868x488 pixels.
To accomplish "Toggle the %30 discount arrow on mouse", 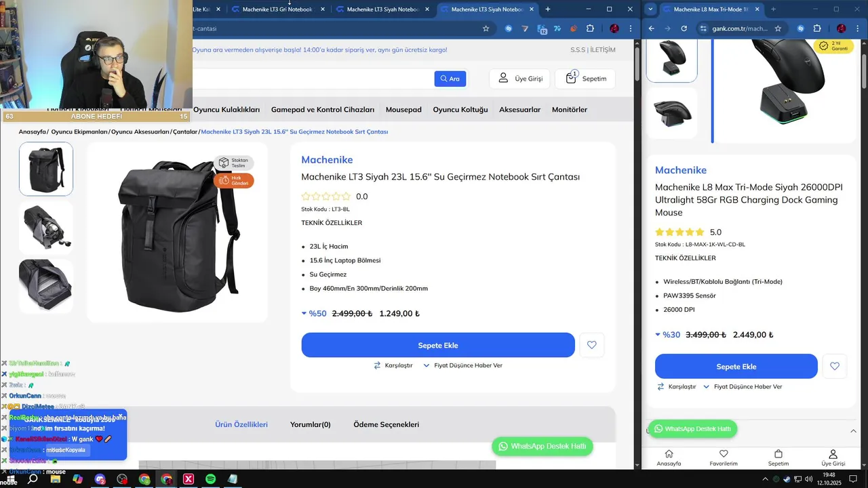I will click(658, 334).
